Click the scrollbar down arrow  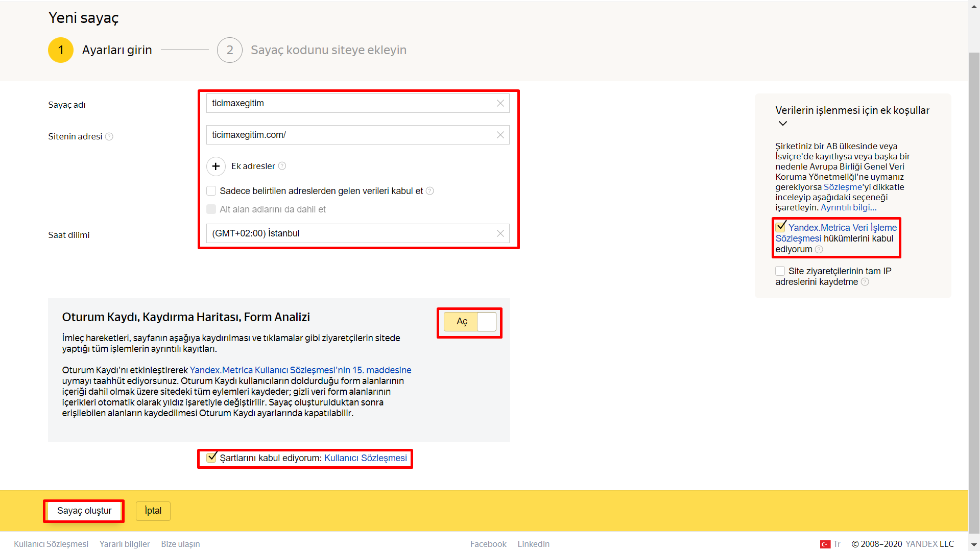[x=974, y=545]
